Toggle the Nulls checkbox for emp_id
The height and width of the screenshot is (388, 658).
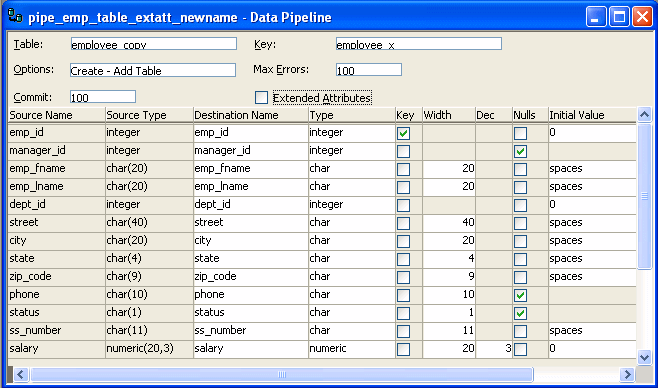[x=520, y=133]
